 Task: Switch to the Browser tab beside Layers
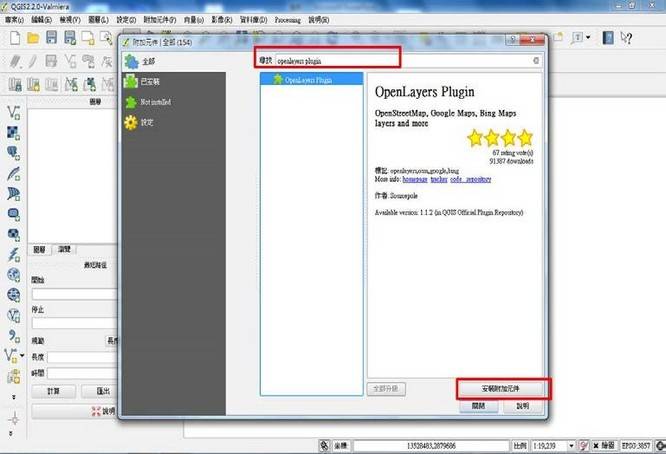(65, 249)
